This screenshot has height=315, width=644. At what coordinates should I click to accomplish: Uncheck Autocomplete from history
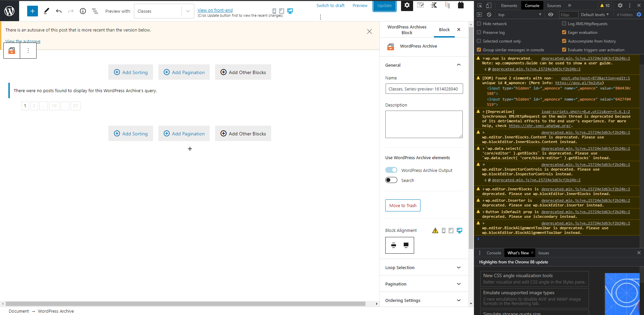(564, 41)
